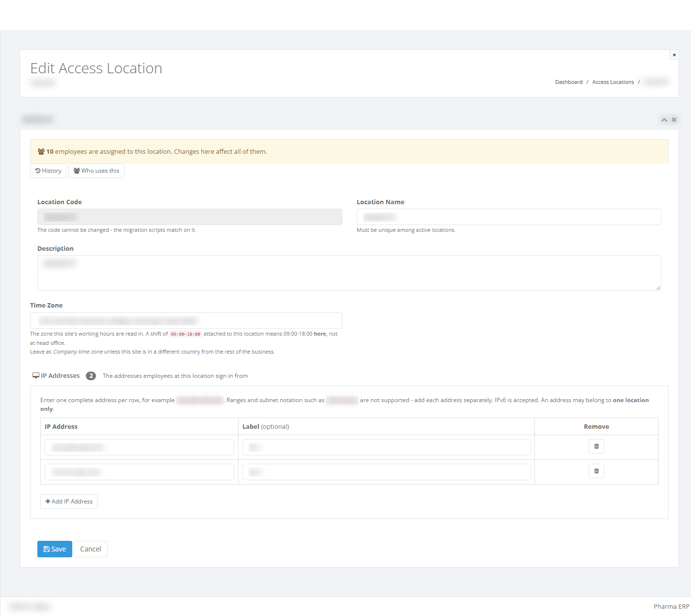Image resolution: width=691 pixels, height=616 pixels.
Task: Remove the second IP address row via trash icon
Action: click(596, 471)
